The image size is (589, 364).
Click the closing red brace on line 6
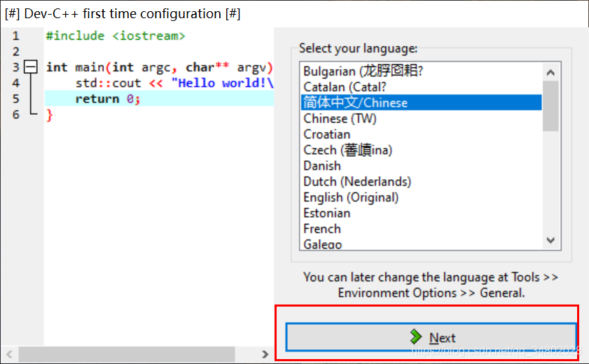tap(49, 115)
